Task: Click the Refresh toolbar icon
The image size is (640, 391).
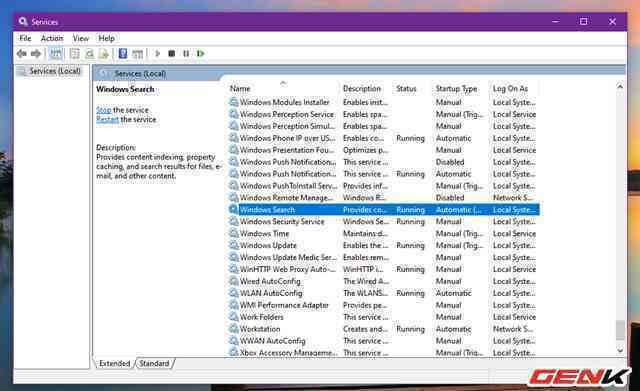Action: click(89, 53)
